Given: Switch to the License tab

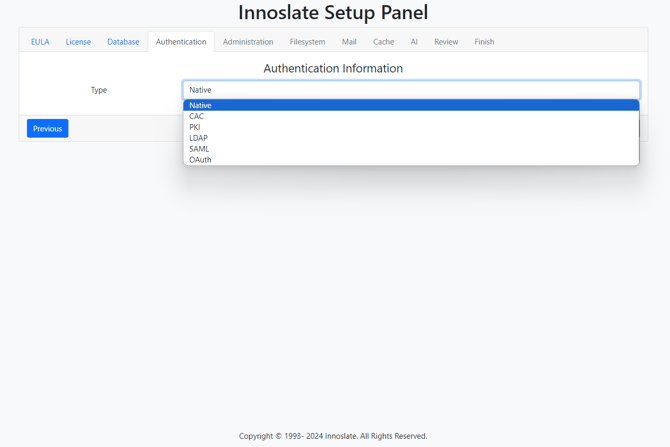Looking at the screenshot, I should click(x=78, y=42).
